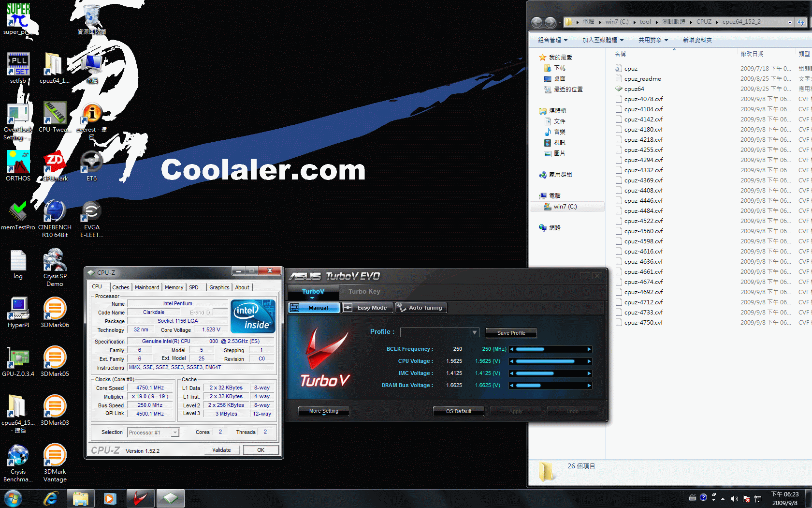Expand More Setting in TurboV

coord(323,411)
